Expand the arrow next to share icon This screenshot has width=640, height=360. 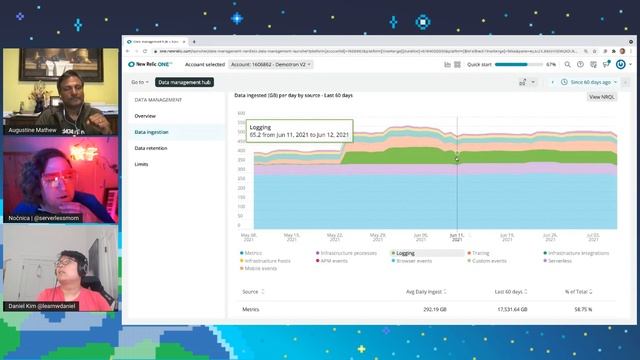click(533, 82)
